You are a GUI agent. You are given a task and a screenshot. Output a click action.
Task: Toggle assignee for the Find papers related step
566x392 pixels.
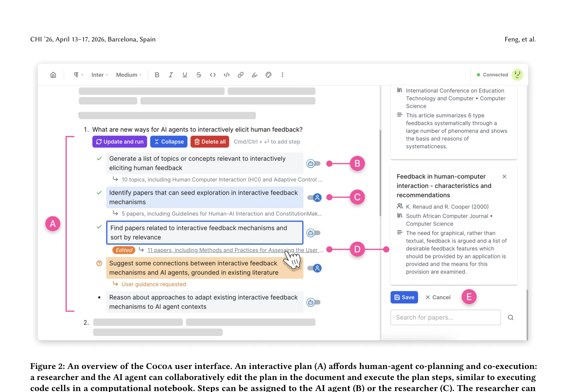(313, 233)
